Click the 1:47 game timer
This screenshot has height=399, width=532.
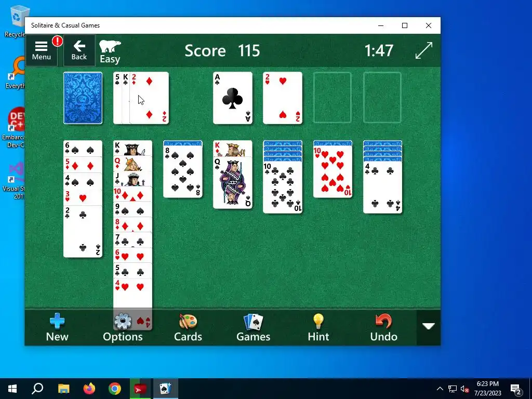(x=379, y=50)
